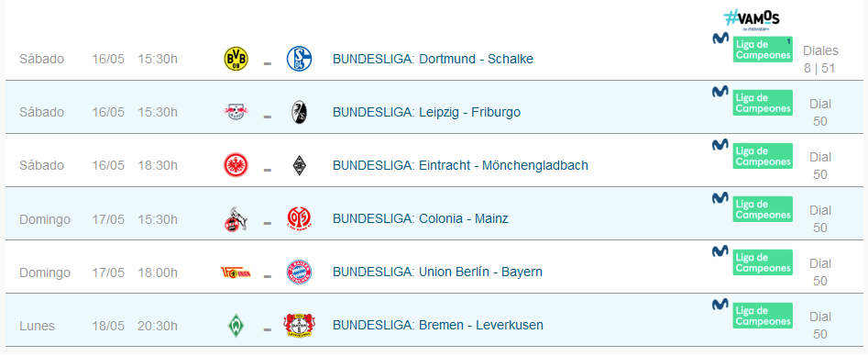This screenshot has height=356, width=868.
Task: Click the Borussia Dortmund BVB crest
Action: (236, 59)
